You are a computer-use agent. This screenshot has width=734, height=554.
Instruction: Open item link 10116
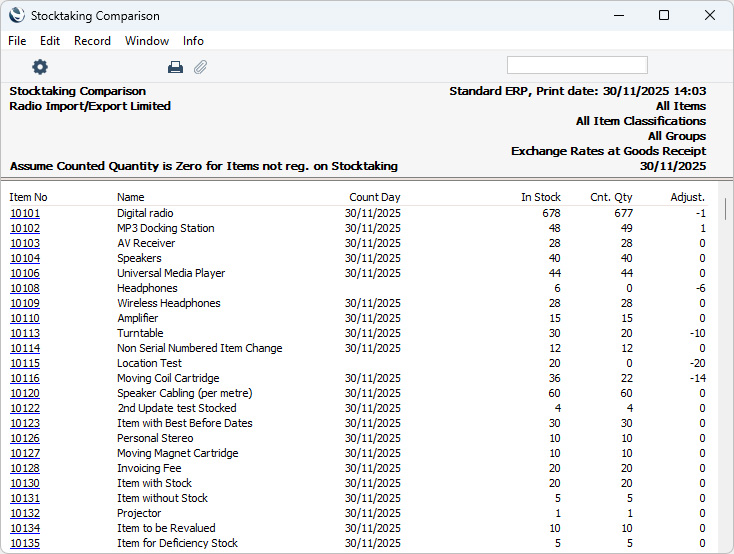click(25, 378)
